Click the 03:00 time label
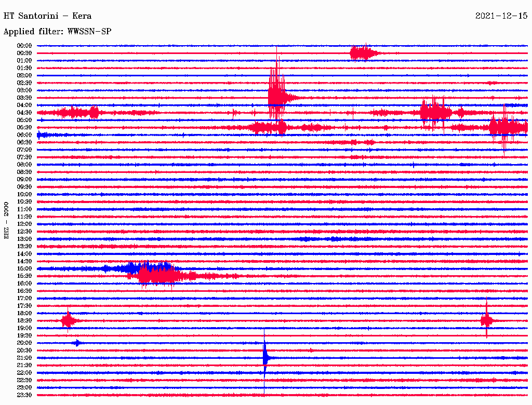Viewport: 532px width, 405px height. click(x=24, y=90)
